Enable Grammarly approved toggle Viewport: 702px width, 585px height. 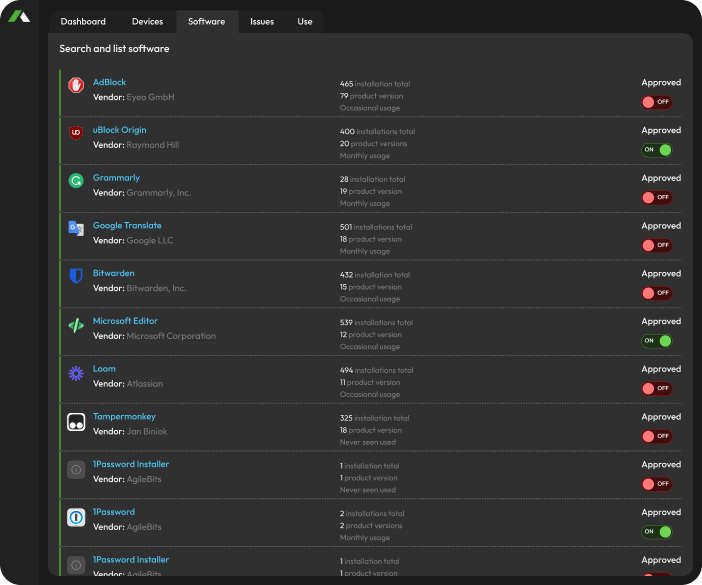(657, 197)
